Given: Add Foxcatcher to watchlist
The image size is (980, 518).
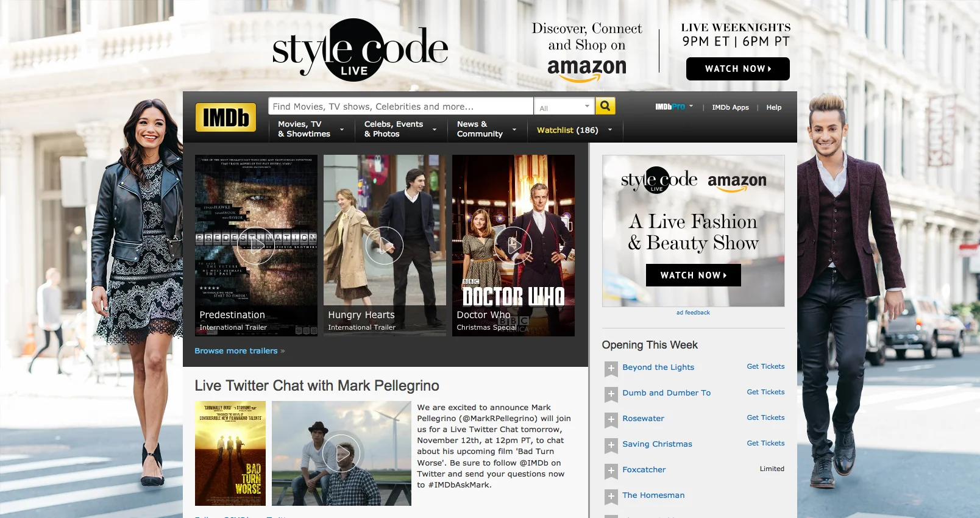Looking at the screenshot, I should click(x=611, y=470).
